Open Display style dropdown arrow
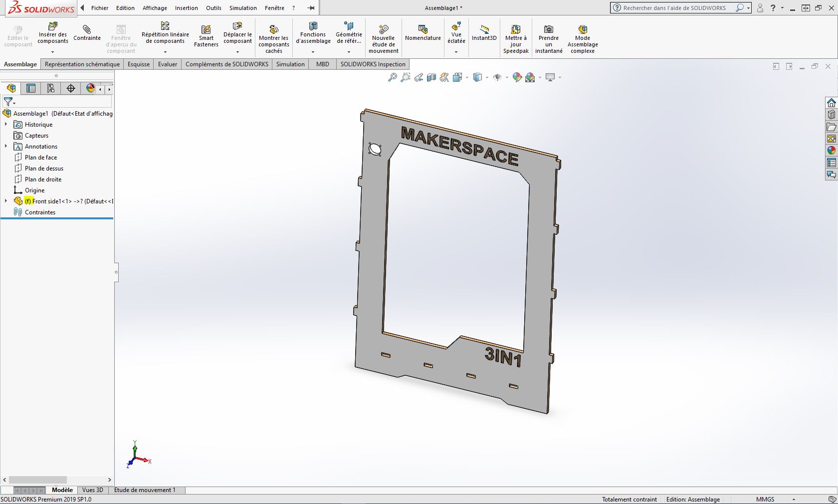The height and width of the screenshot is (504, 838). point(487,77)
